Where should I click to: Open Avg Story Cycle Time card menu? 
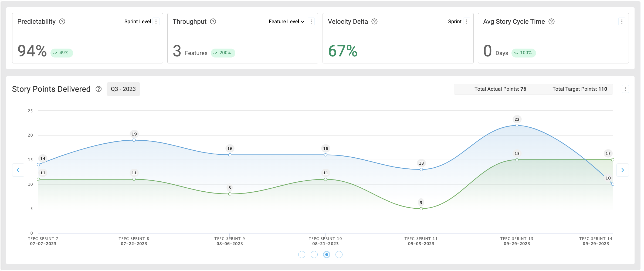[x=622, y=22]
